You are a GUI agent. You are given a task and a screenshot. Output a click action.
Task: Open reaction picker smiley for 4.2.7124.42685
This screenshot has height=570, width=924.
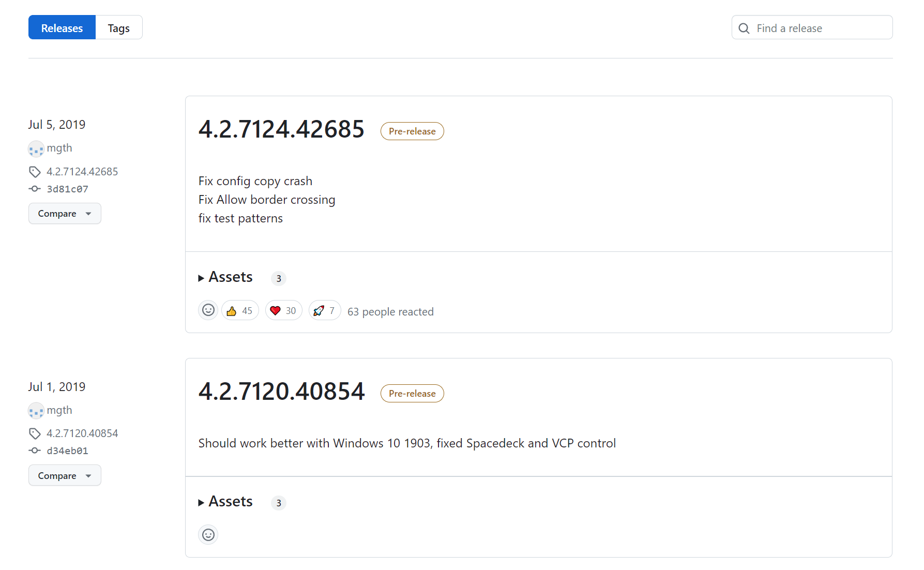coord(208,310)
